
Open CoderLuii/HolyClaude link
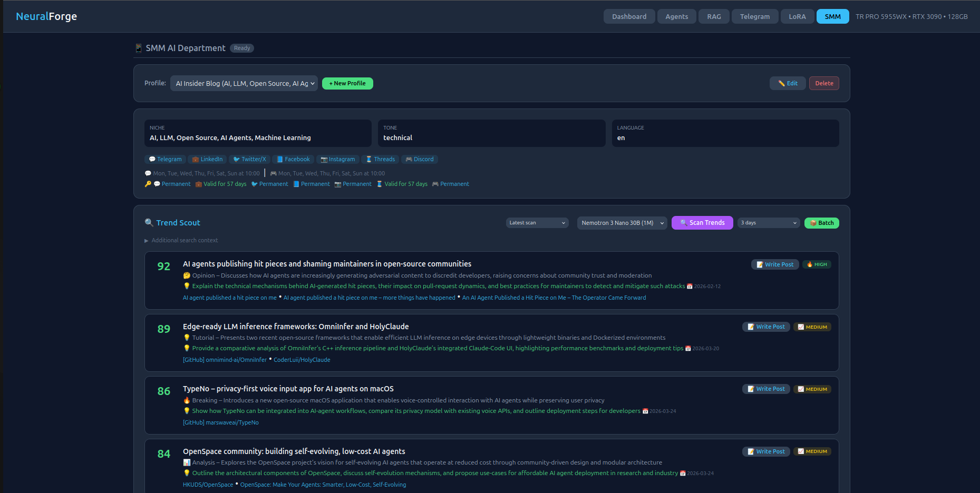302,360
